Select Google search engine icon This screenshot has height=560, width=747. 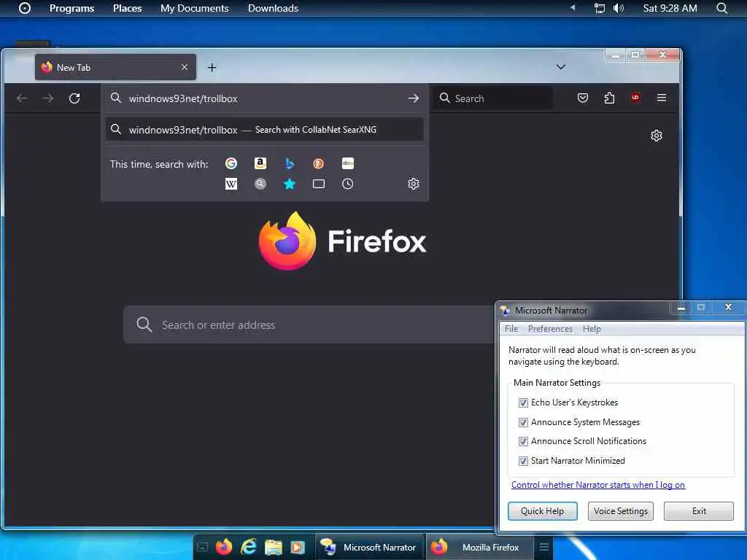(231, 163)
